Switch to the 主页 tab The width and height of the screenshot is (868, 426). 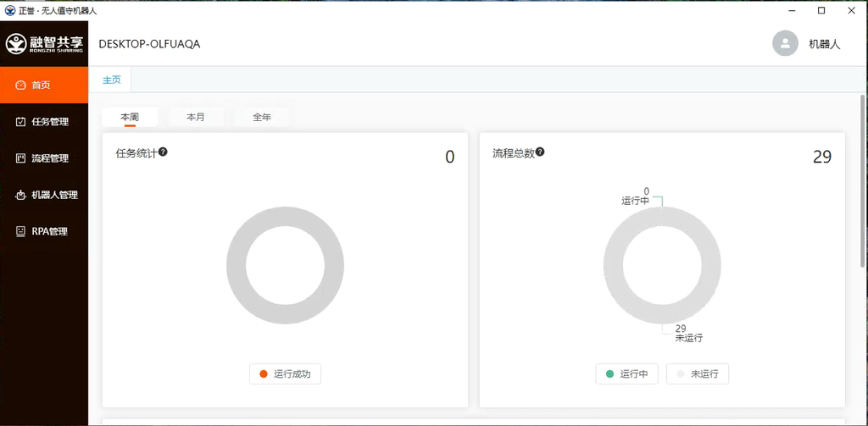pyautogui.click(x=111, y=80)
